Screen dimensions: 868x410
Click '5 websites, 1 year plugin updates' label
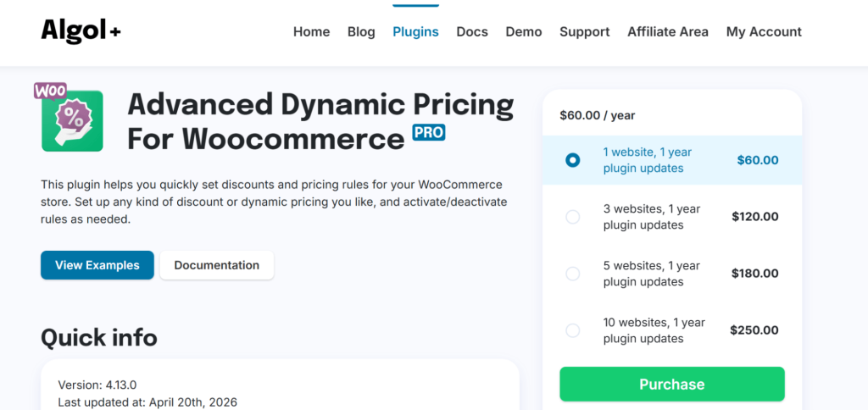652,274
